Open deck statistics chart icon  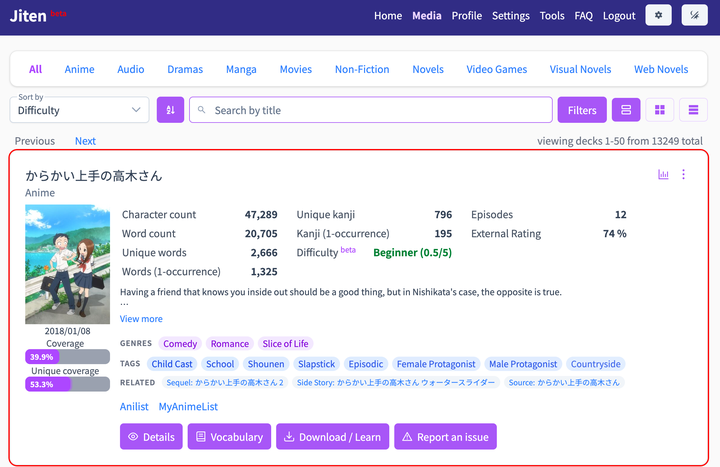click(663, 174)
